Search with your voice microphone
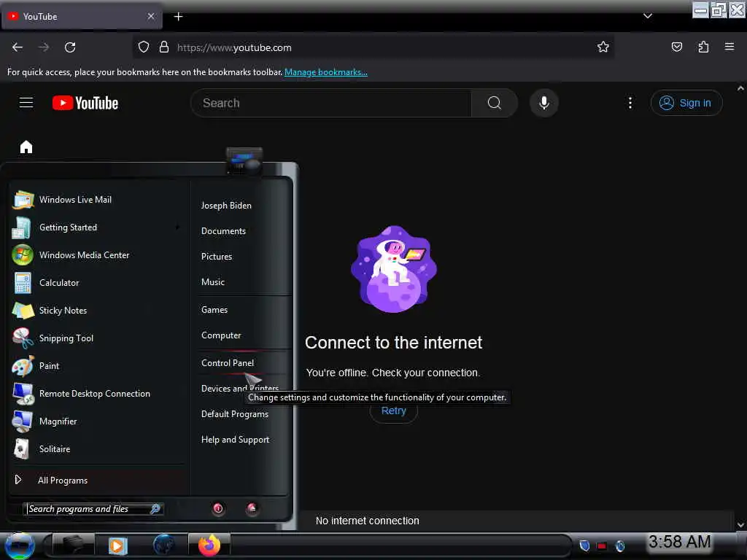This screenshot has width=747, height=560. [x=544, y=103]
